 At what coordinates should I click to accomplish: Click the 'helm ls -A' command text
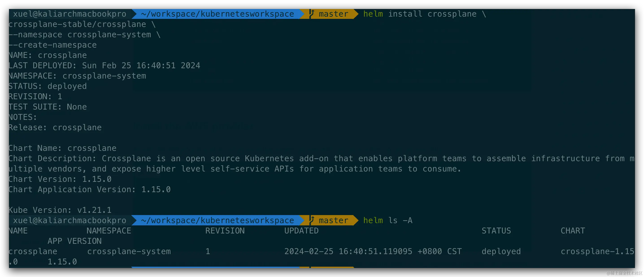(x=388, y=220)
